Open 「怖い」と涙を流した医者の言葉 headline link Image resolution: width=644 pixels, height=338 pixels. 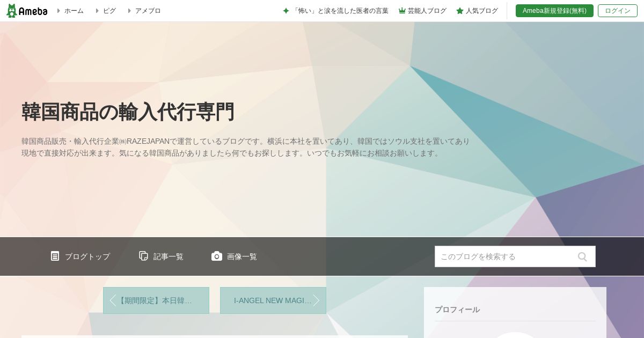340,11
